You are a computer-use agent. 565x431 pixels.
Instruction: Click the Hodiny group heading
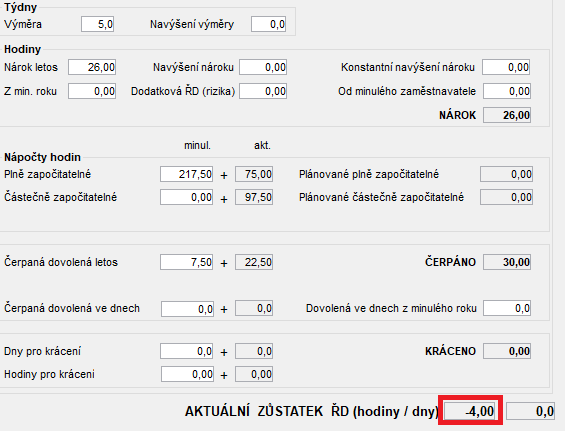click(22, 49)
